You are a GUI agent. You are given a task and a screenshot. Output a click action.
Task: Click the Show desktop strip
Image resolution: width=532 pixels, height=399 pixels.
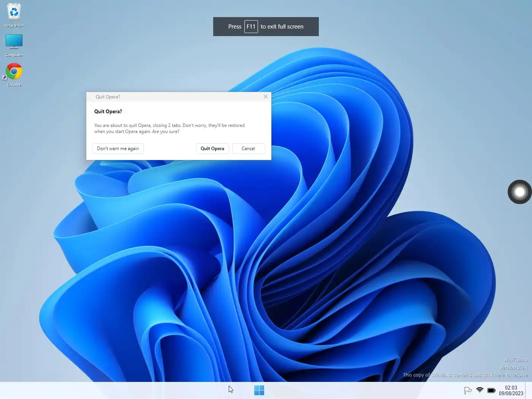click(x=529, y=390)
